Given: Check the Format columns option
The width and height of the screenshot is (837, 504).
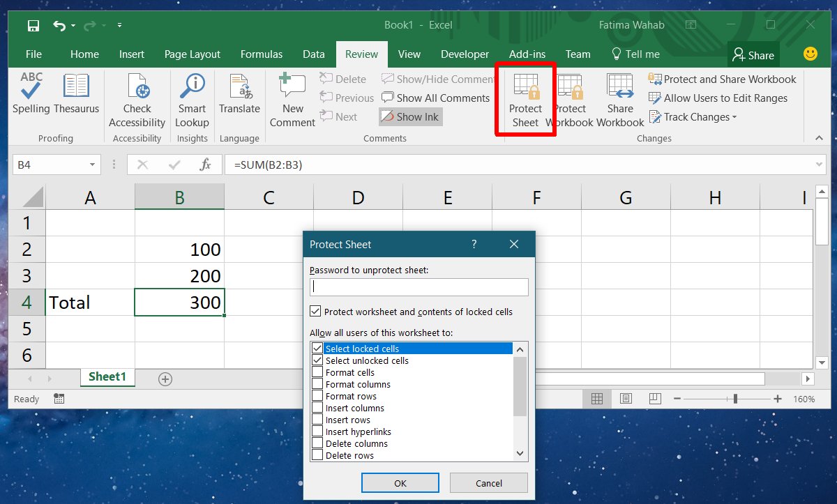Looking at the screenshot, I should 317,384.
